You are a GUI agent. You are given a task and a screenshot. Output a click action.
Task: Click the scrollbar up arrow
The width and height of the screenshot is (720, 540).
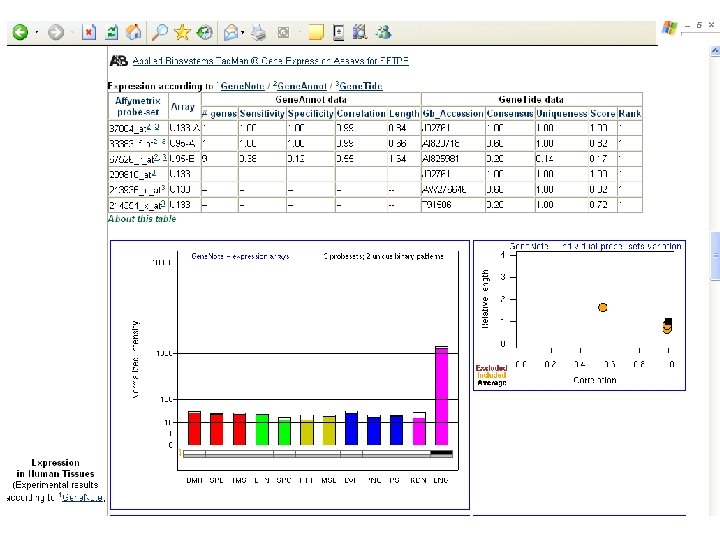coord(715,51)
